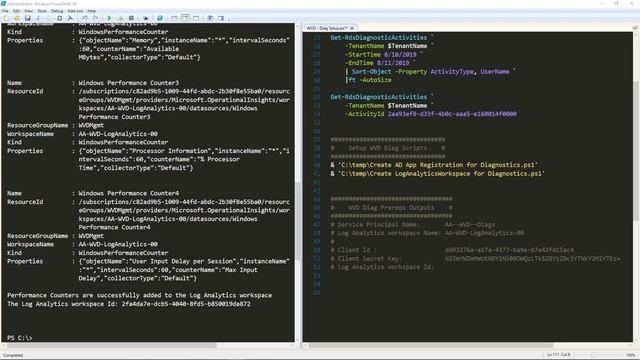Image resolution: width=640 pixels, height=360 pixels.
Task: Click the -ActivityId GUID line
Action: tap(431, 114)
